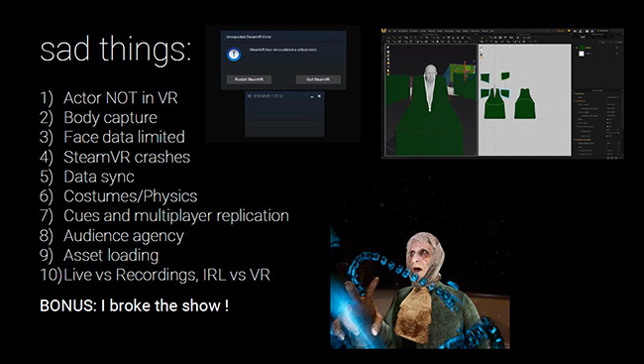The width and height of the screenshot is (644, 364).
Task: Select the front robe pattern piece
Action: (x=495, y=103)
